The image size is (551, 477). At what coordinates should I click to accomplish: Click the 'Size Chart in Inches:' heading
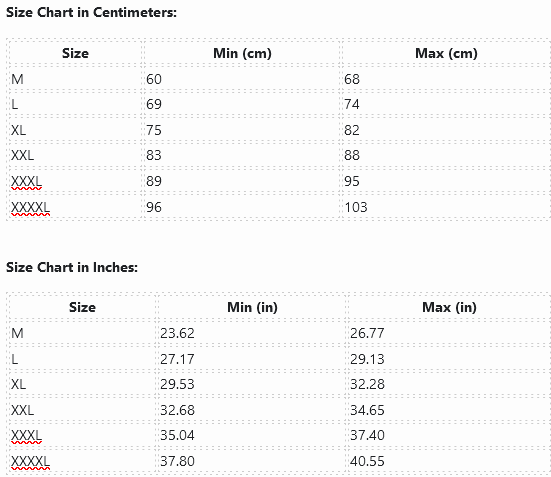72,267
